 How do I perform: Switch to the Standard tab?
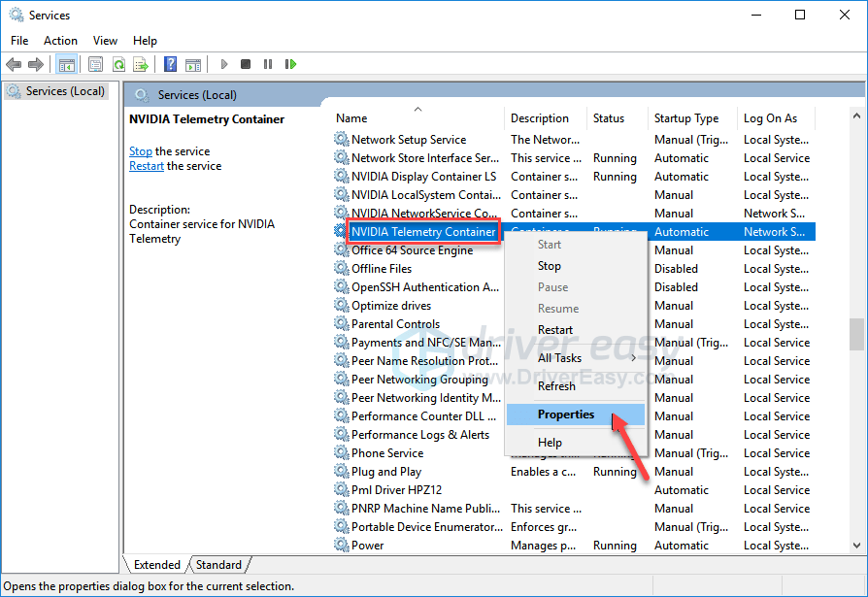click(x=218, y=565)
